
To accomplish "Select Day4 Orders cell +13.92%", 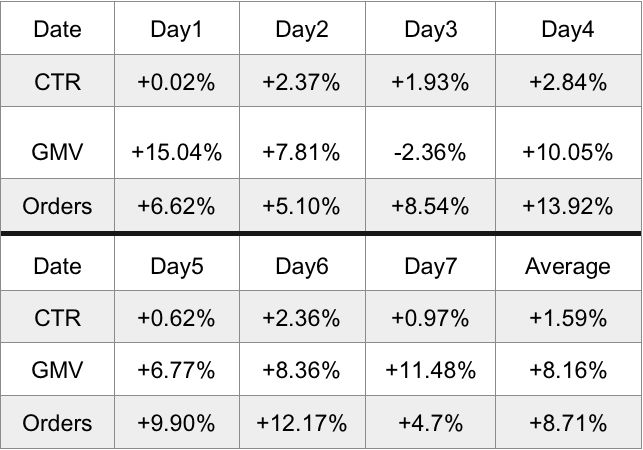I will (x=567, y=206).
